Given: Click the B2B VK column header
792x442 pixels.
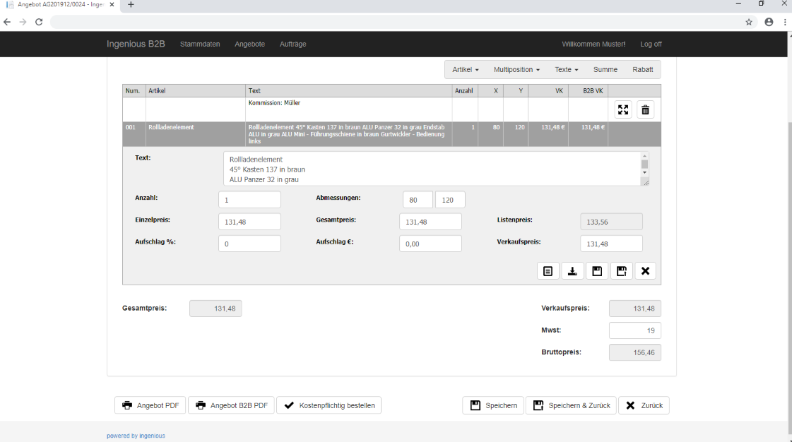Looking at the screenshot, I should [588, 91].
